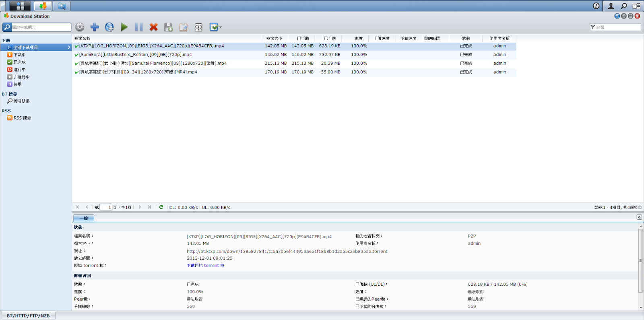This screenshot has height=320, width=644.
Task: Click the detail scrollbar down arrow
Action: (x=641, y=308)
